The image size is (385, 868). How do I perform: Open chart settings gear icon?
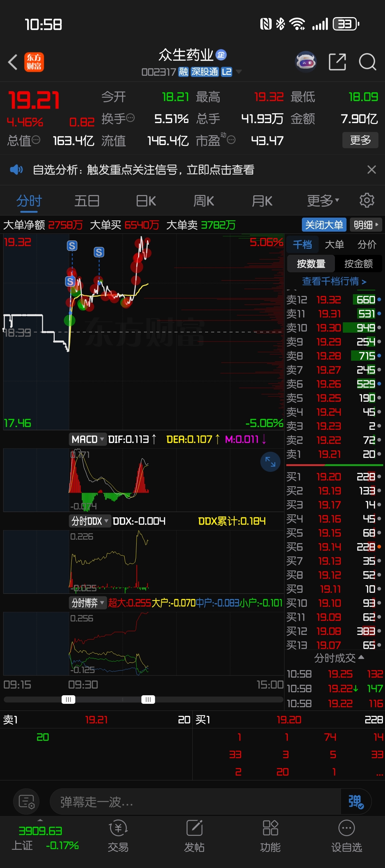click(367, 201)
